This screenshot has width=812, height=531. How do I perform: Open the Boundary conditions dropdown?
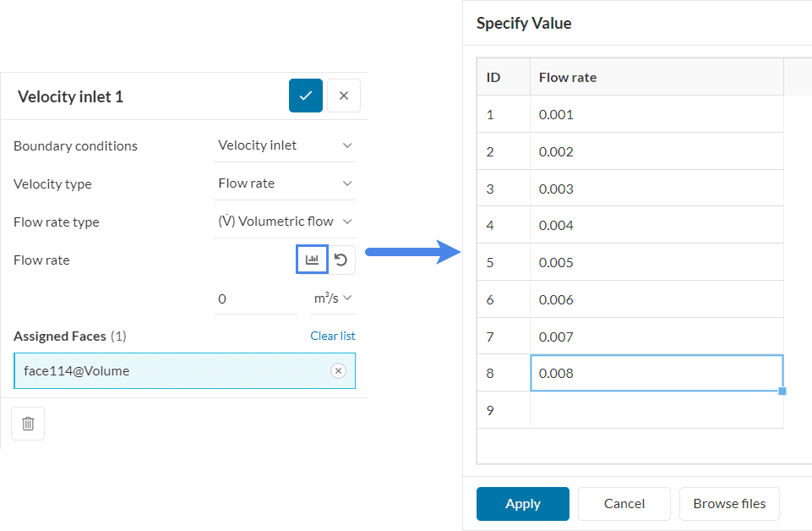(x=285, y=145)
